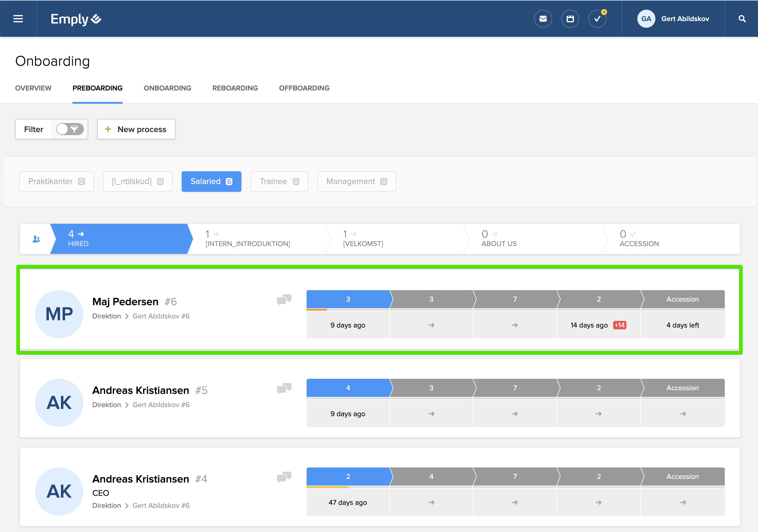Click the New process button
The image size is (758, 532).
click(x=136, y=129)
